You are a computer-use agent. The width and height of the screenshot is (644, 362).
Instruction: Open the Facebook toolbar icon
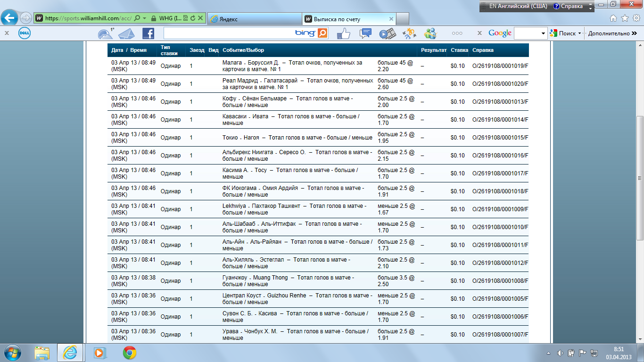point(148,33)
